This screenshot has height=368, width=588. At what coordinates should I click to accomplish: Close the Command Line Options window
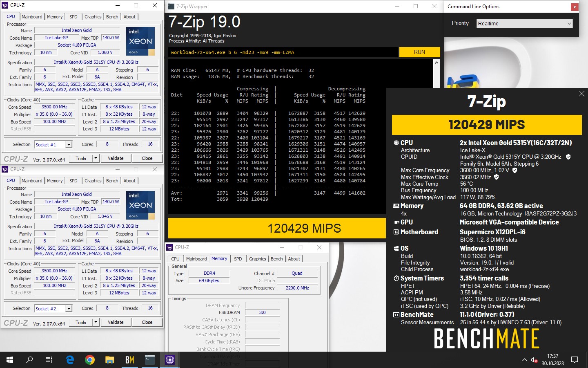(x=574, y=7)
